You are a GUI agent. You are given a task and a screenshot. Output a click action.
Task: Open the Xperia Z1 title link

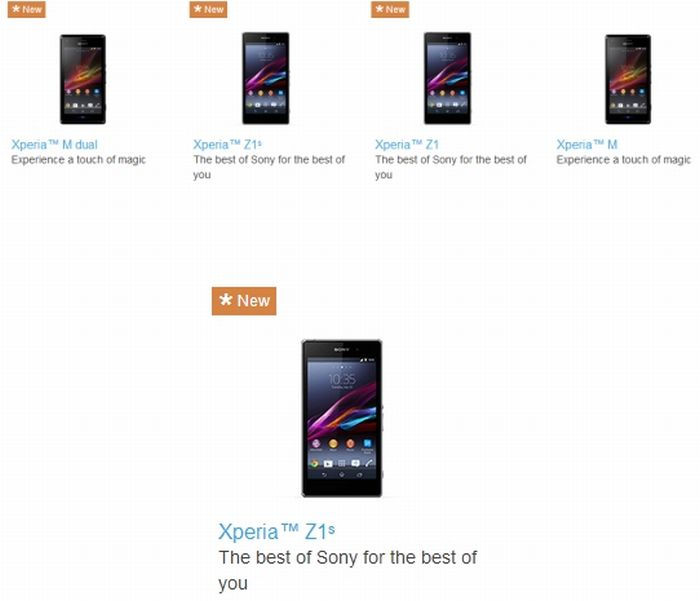click(x=407, y=145)
